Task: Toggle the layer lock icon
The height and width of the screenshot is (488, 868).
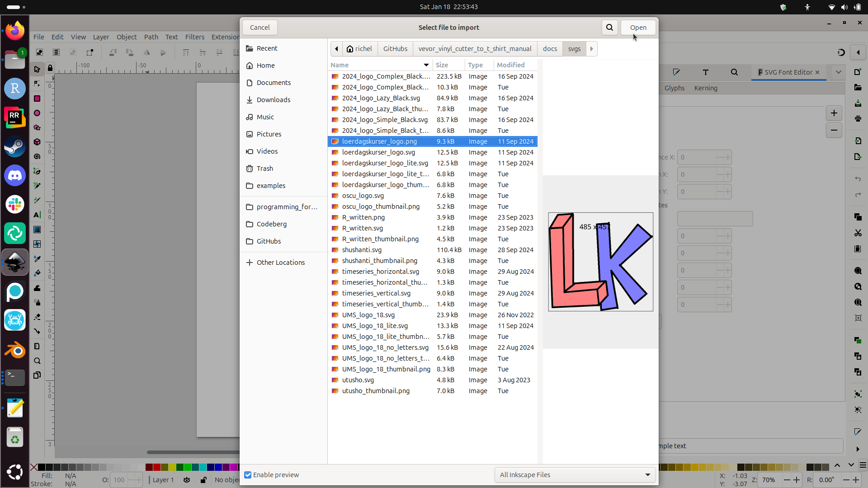Action: [x=203, y=480]
